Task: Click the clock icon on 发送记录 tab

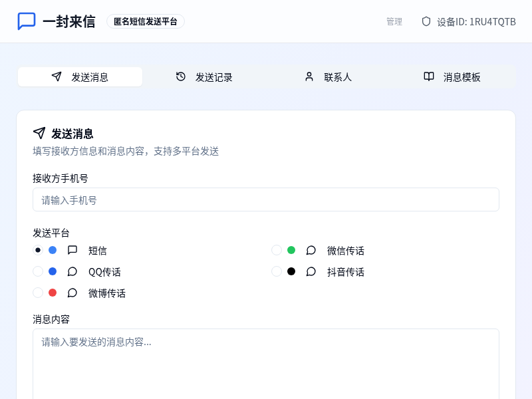Action: point(180,76)
